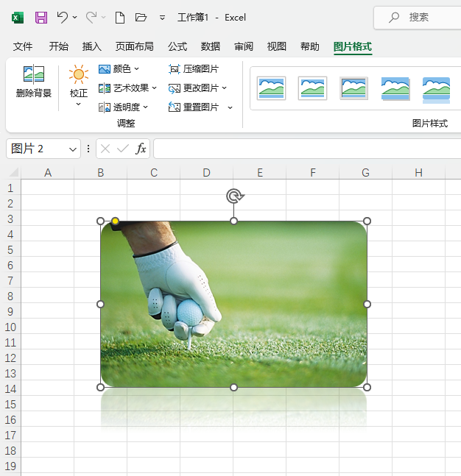This screenshot has height=476, width=461.
Task: Open the 审阅 ribbon tab
Action: coord(244,46)
